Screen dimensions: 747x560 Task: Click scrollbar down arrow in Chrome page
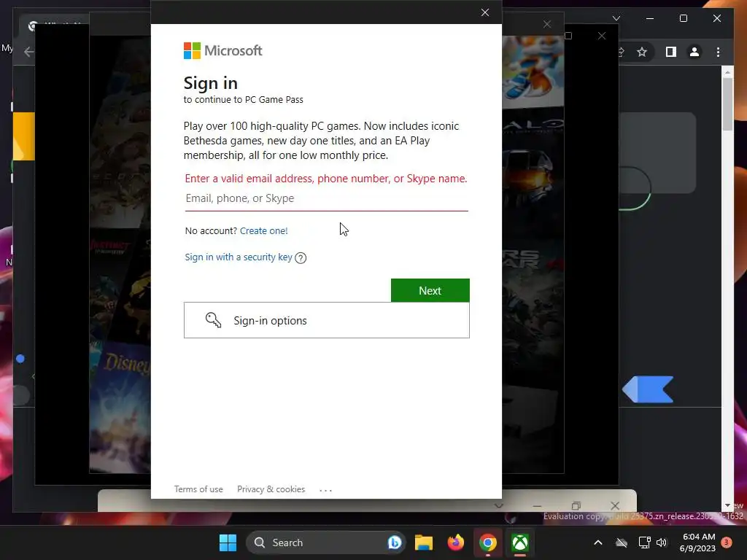[x=727, y=505]
